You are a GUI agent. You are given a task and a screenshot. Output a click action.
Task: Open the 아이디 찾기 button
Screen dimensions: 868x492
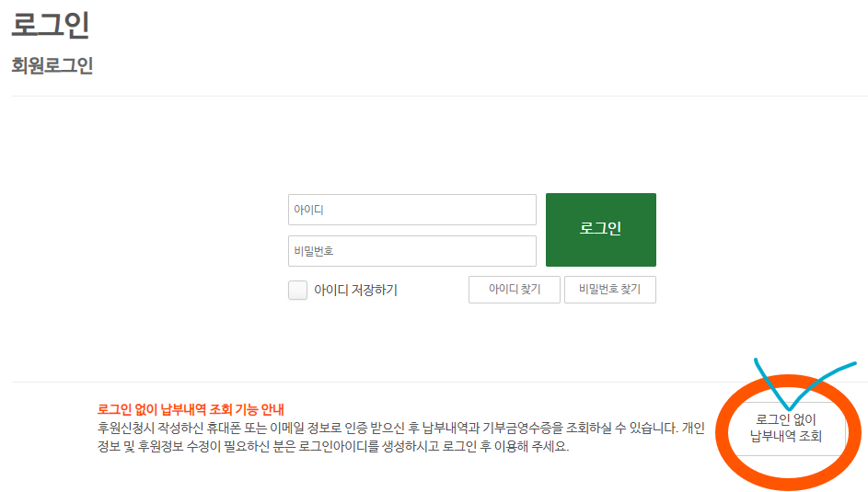[x=514, y=290]
